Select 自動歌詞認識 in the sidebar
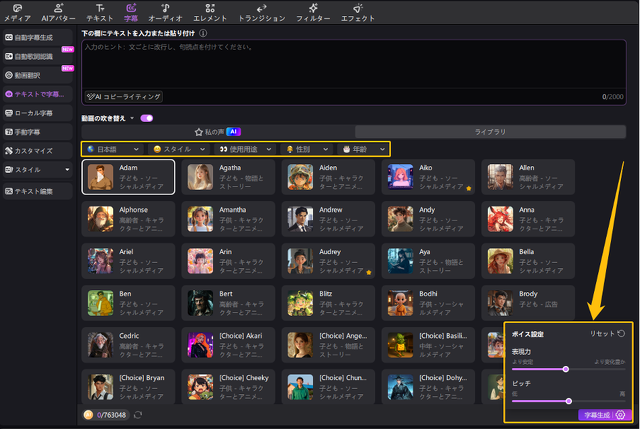The image size is (640, 429). (38, 56)
